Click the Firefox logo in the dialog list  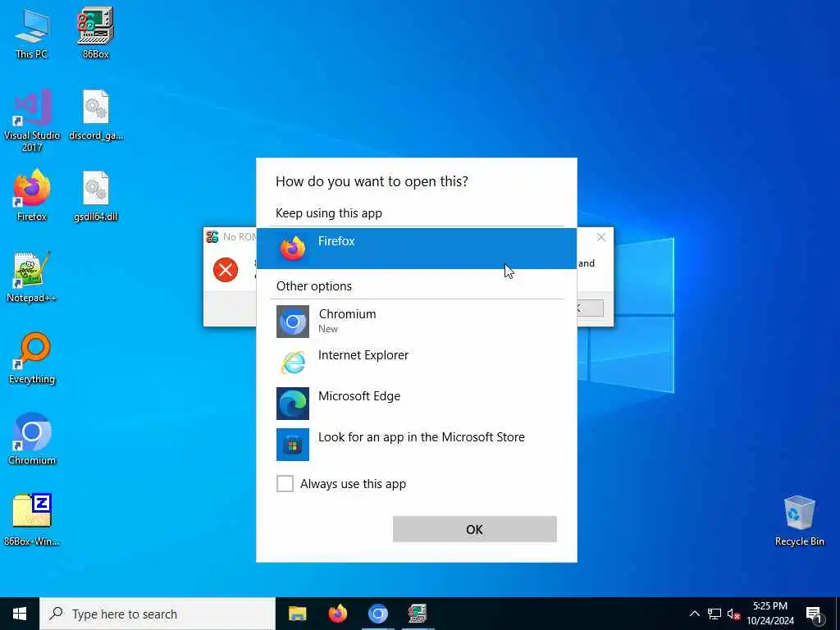pyautogui.click(x=293, y=249)
